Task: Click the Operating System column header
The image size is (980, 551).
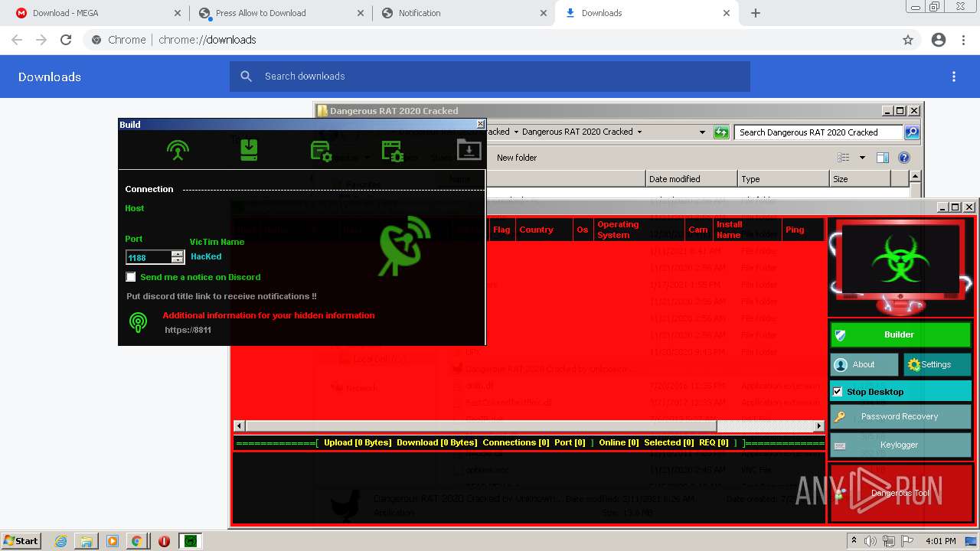Action: 639,230
